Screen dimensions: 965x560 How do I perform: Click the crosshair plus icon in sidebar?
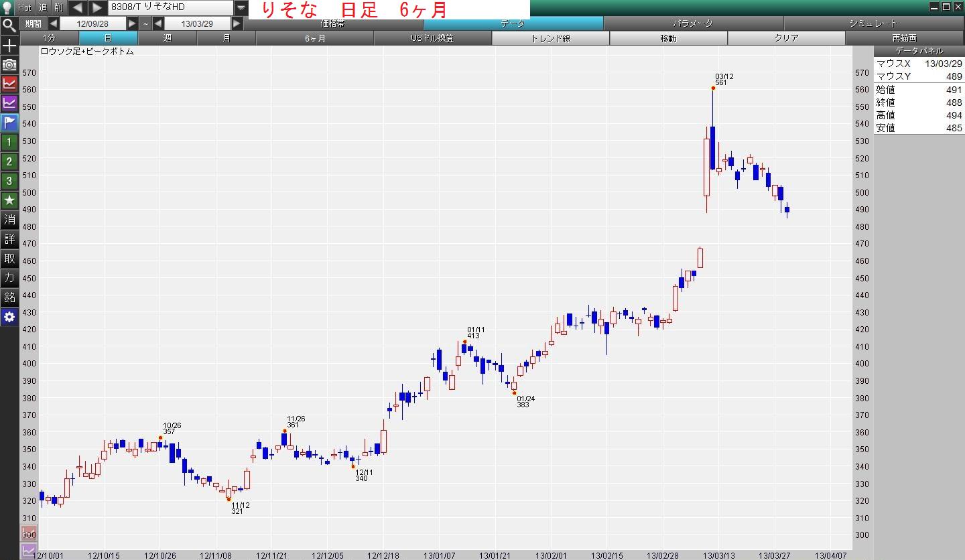[9, 46]
